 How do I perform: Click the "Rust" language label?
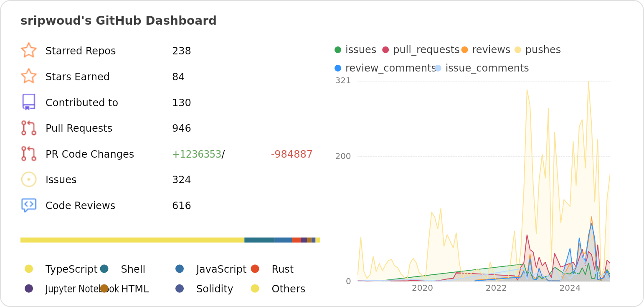(x=283, y=269)
